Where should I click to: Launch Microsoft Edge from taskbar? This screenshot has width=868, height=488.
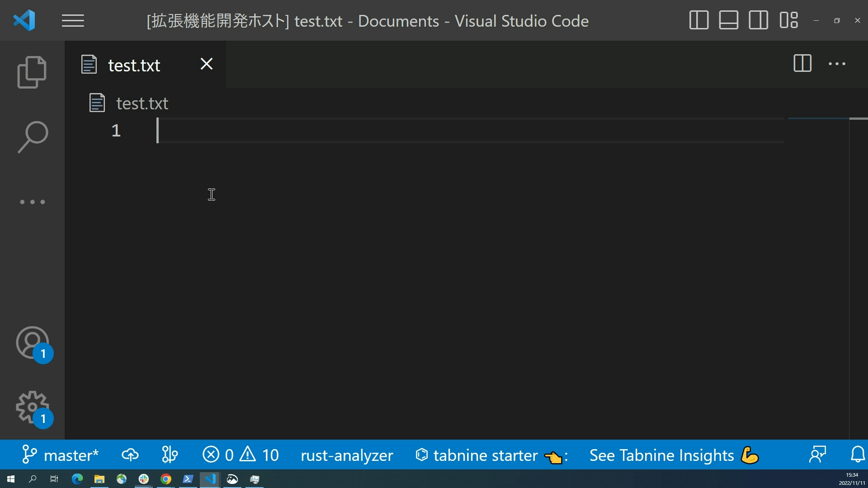[77, 479]
